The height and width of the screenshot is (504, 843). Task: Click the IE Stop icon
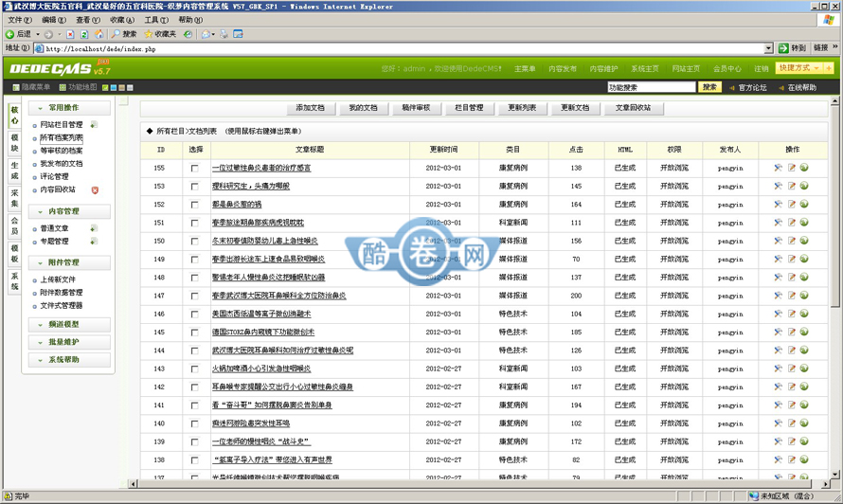click(70, 34)
